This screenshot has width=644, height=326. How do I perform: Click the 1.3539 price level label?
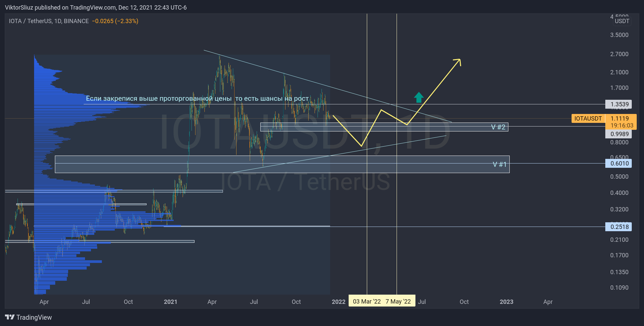click(x=619, y=104)
